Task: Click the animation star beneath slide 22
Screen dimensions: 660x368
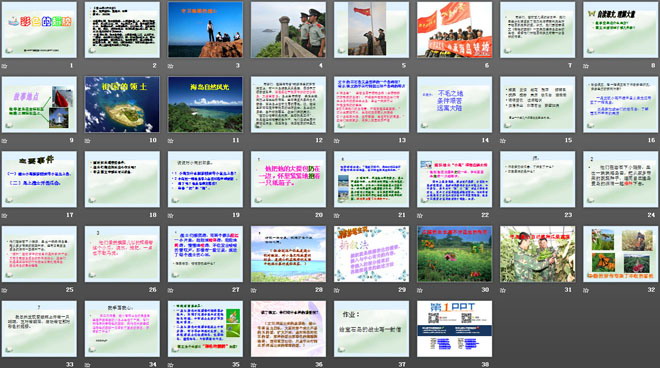Action: click(420, 215)
